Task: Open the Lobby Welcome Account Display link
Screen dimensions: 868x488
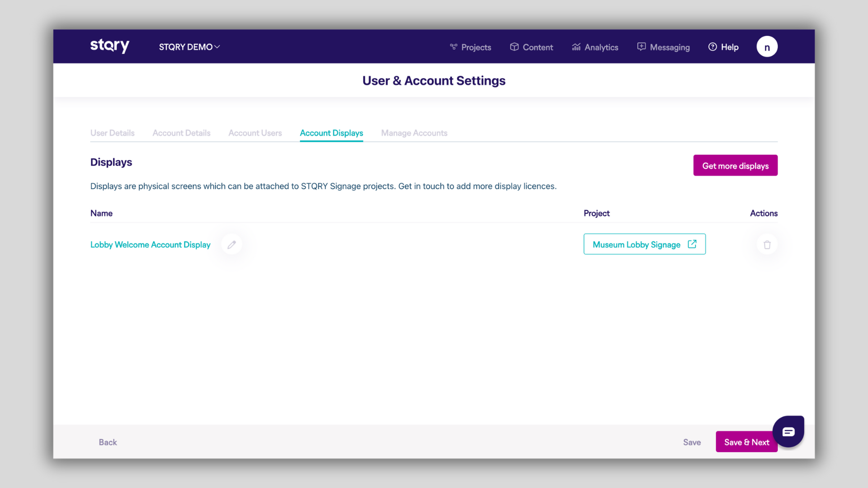Action: pos(150,244)
